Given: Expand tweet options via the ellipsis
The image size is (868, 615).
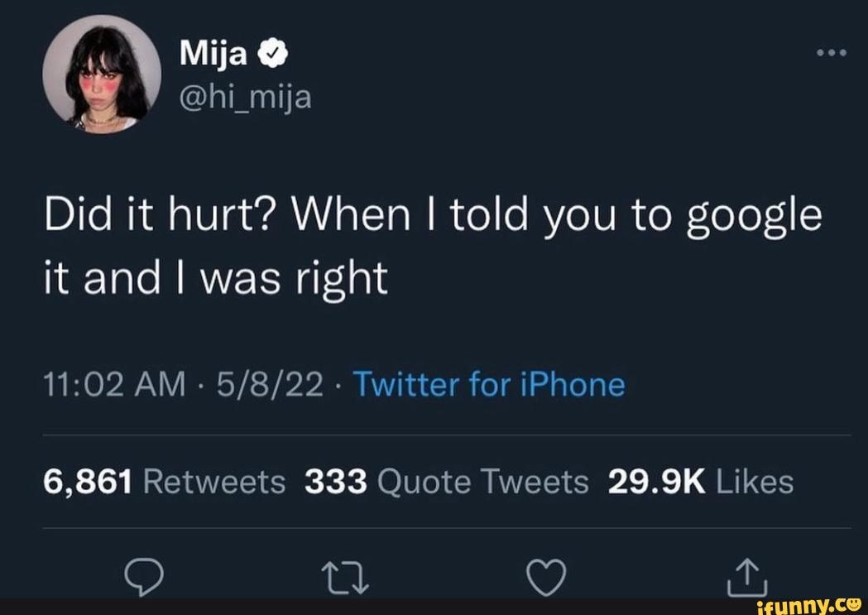Looking at the screenshot, I should (x=830, y=51).
